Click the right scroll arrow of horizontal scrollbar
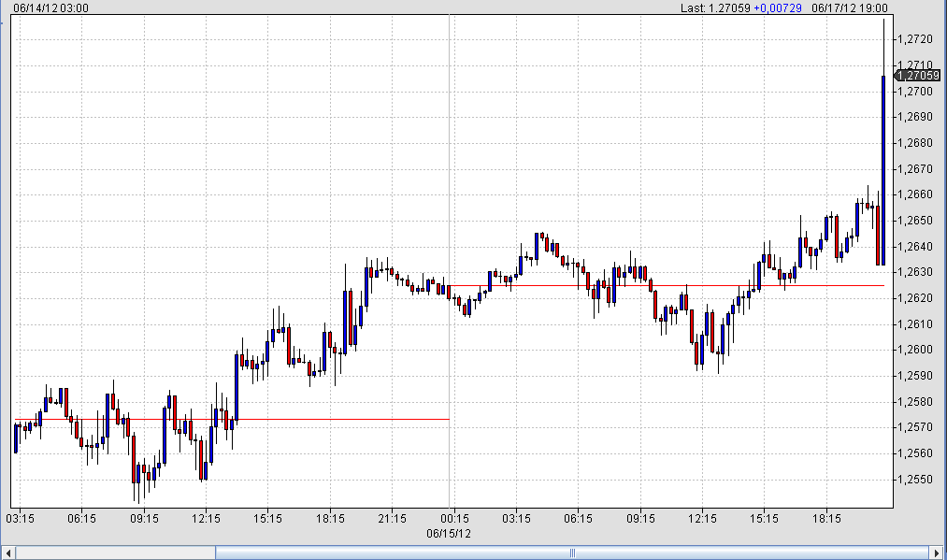The height and width of the screenshot is (560, 947). (938, 553)
